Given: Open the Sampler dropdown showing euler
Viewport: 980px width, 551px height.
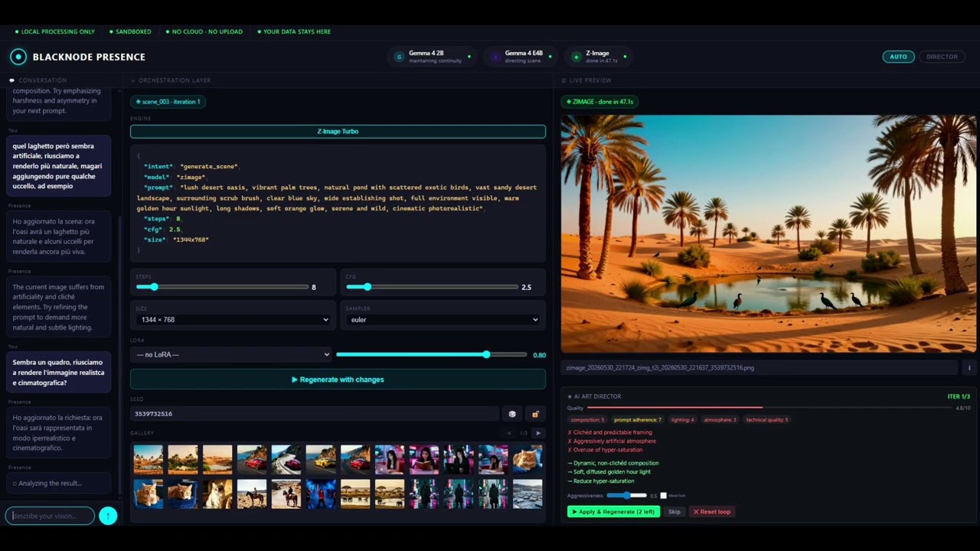Looking at the screenshot, I should point(444,320).
